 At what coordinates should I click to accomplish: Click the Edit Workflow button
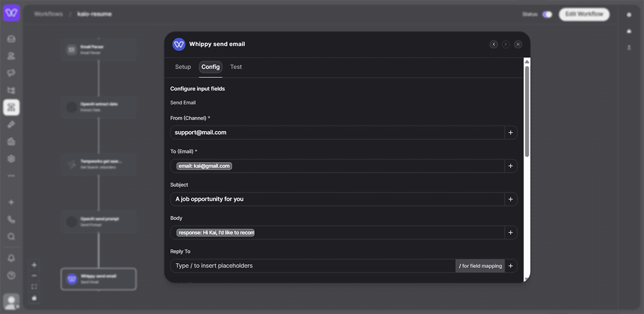[x=584, y=15]
